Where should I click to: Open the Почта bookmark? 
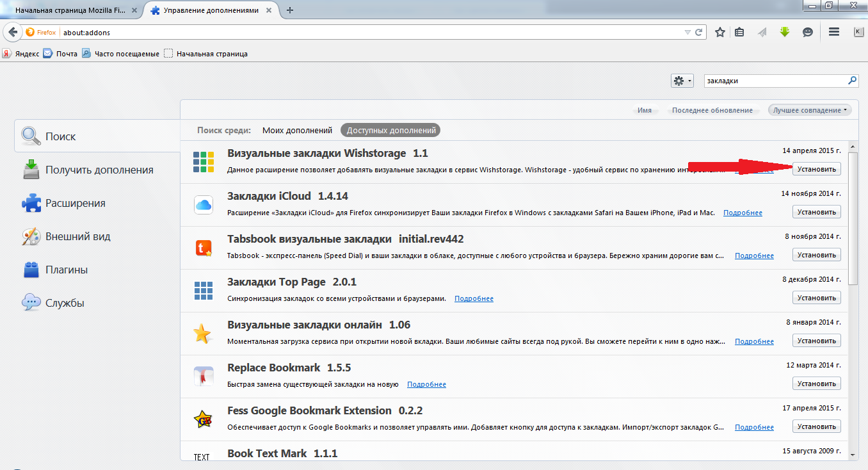pyautogui.click(x=61, y=54)
